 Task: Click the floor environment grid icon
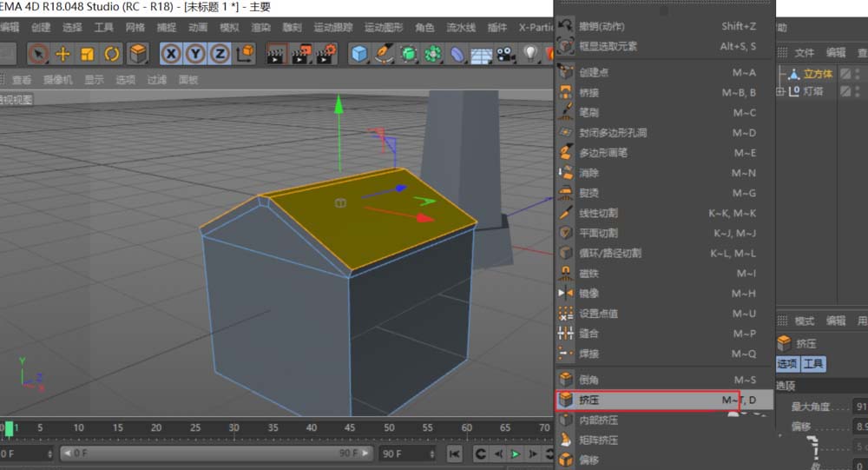[x=481, y=54]
